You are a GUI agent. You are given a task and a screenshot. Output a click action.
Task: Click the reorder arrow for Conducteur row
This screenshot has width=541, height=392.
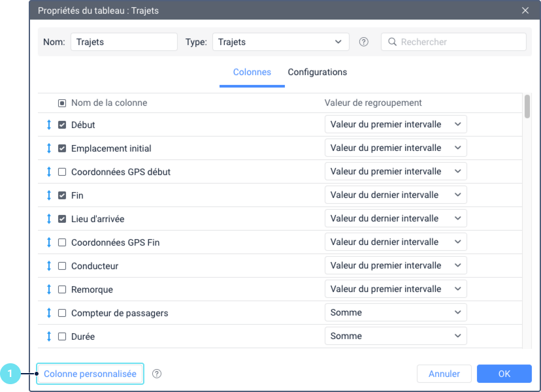click(x=48, y=266)
